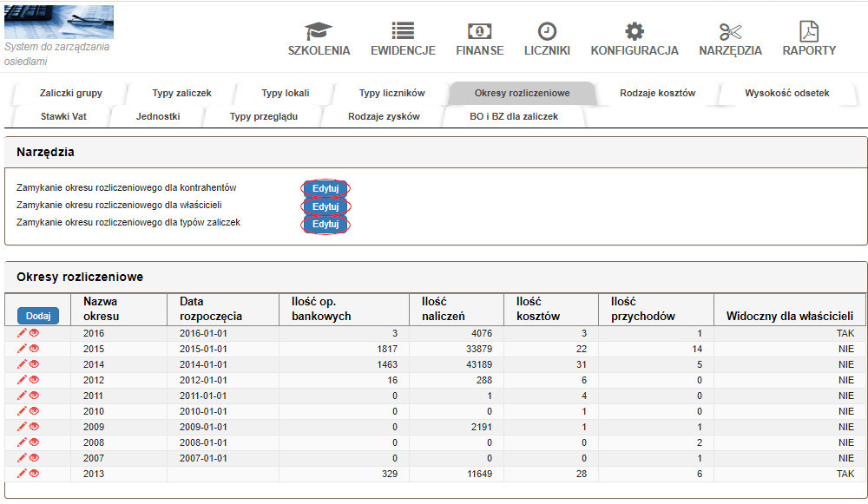
Task: Edit the 2015 period with pencil icon
Action: pos(22,349)
